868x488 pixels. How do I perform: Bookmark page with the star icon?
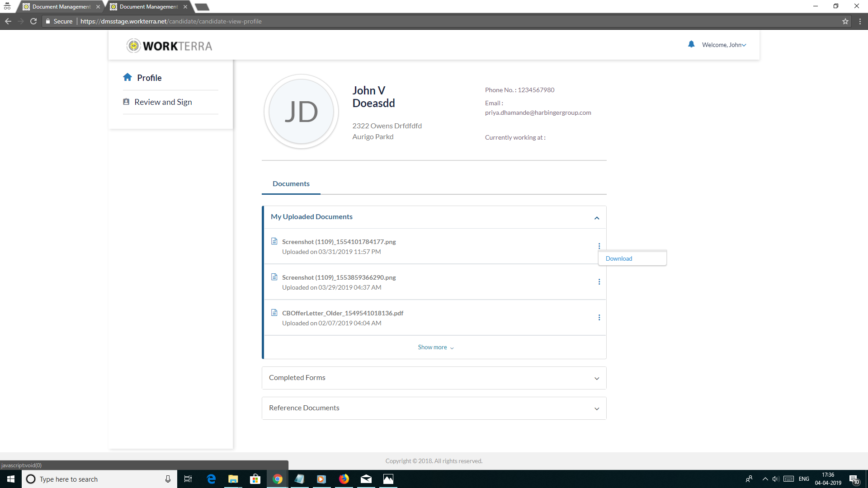coord(845,21)
